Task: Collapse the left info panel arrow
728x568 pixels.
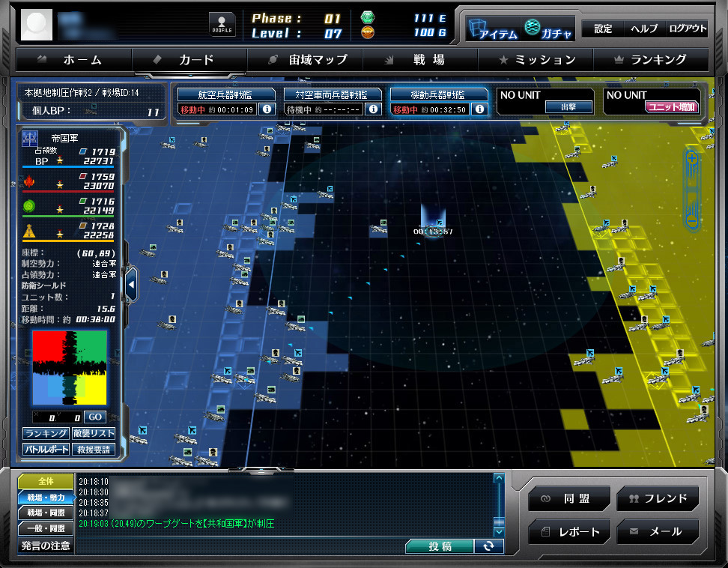Action: (x=131, y=285)
